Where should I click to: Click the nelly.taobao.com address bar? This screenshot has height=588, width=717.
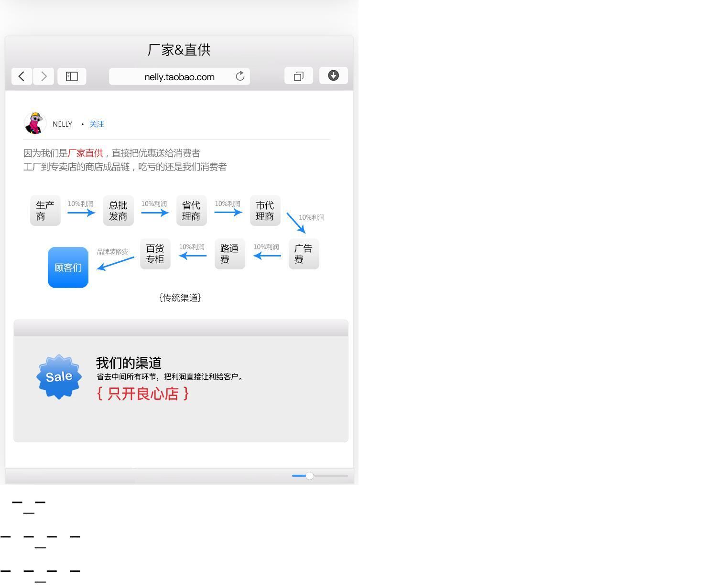(179, 76)
